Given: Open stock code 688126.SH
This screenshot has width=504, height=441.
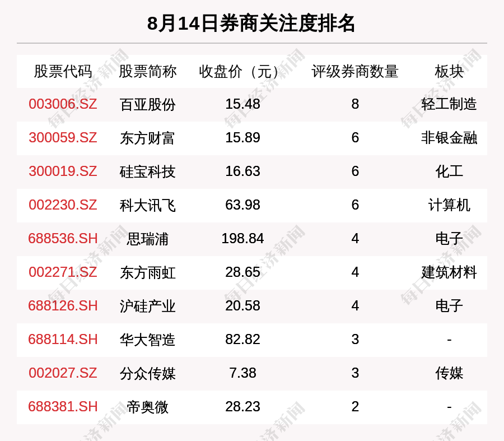Looking at the screenshot, I should 63,305.
